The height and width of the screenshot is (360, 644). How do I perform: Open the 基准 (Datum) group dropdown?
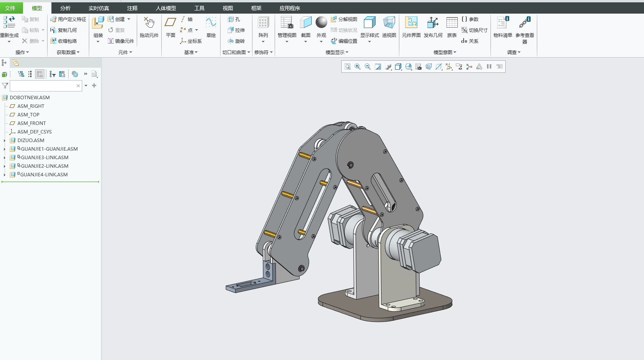(x=191, y=52)
